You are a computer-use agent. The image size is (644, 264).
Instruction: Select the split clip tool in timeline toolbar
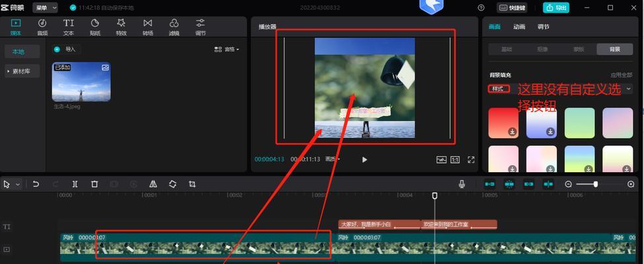point(75,184)
